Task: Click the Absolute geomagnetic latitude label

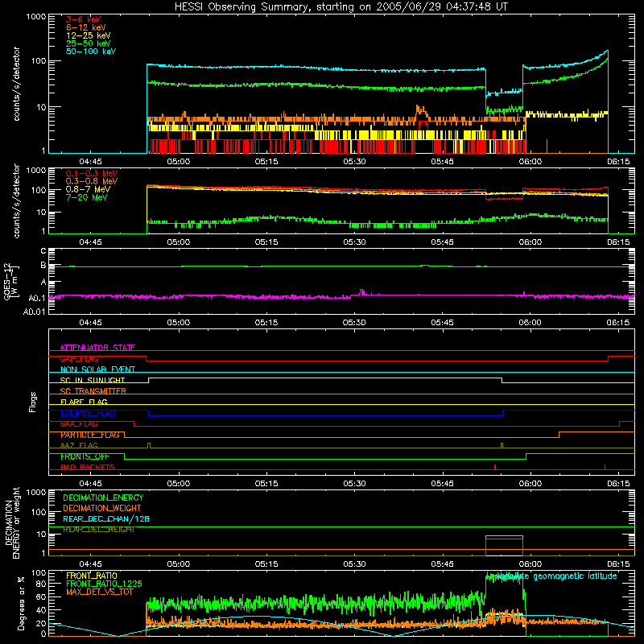Action: click(x=556, y=576)
